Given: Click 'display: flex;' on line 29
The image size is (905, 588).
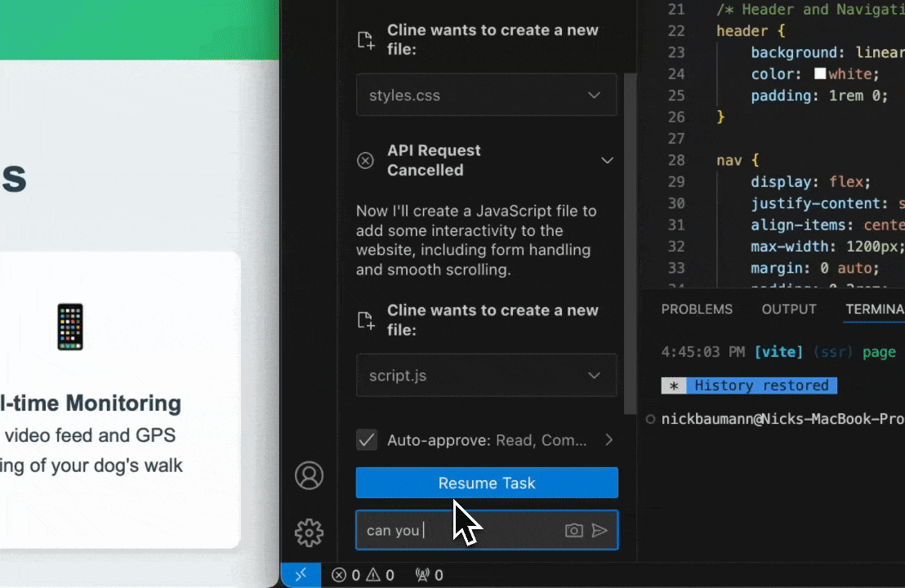Looking at the screenshot, I should pyautogui.click(x=810, y=182).
